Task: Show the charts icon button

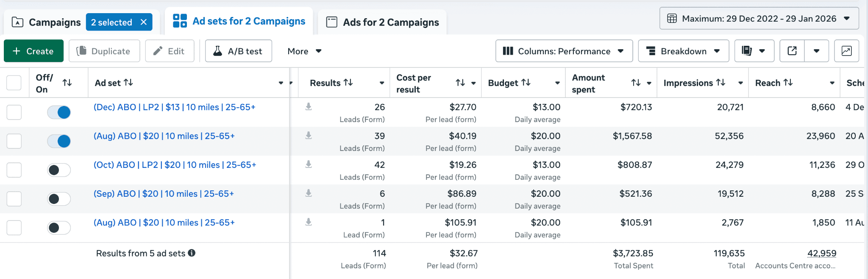Action: click(x=846, y=51)
